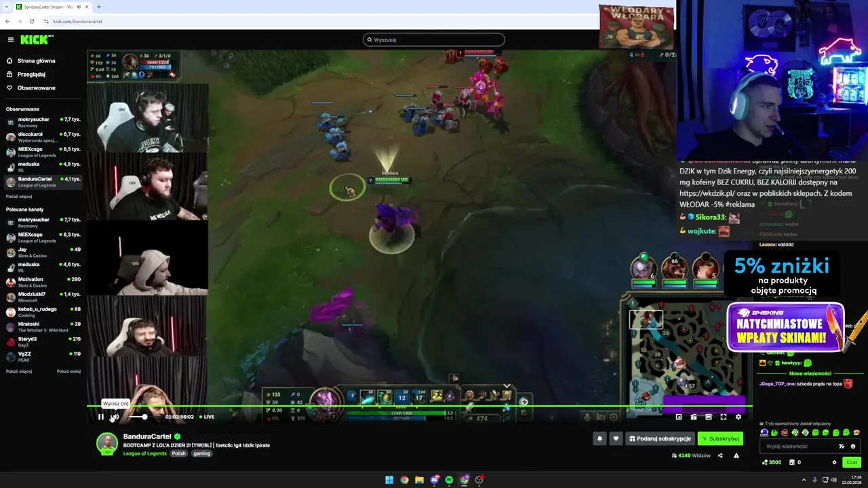Go back in browser
Viewport: 868px width, 488px height.
pos(7,21)
